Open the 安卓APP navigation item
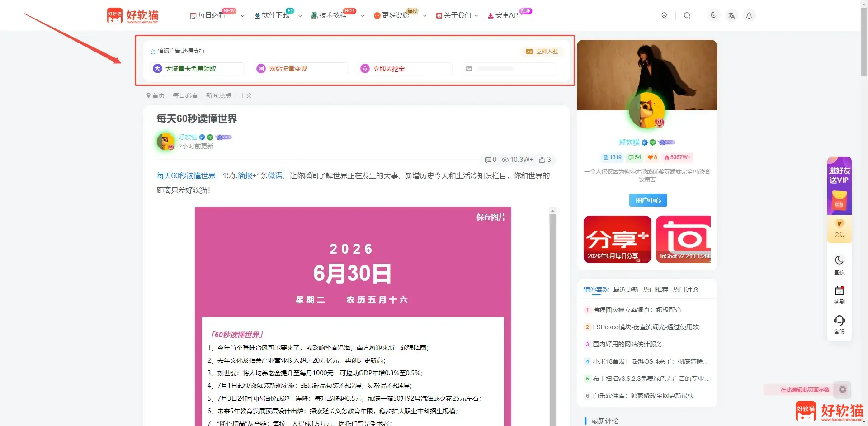Screen dimensions: 868x426 click(x=505, y=15)
